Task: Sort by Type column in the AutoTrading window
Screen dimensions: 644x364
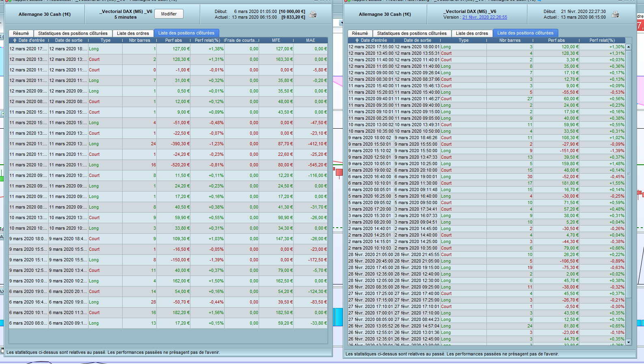Action: [x=464, y=41]
